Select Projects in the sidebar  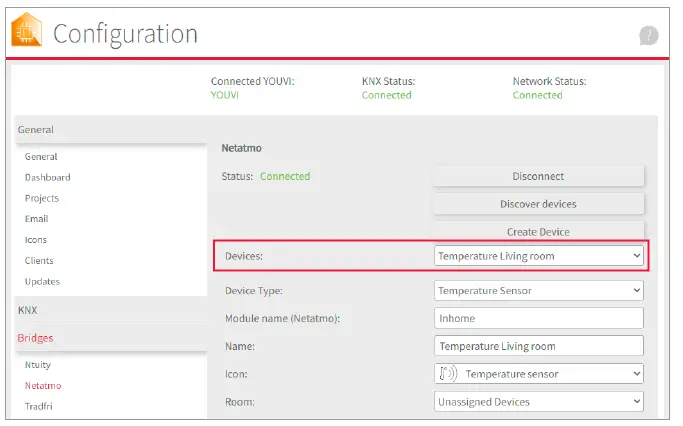[42, 198]
